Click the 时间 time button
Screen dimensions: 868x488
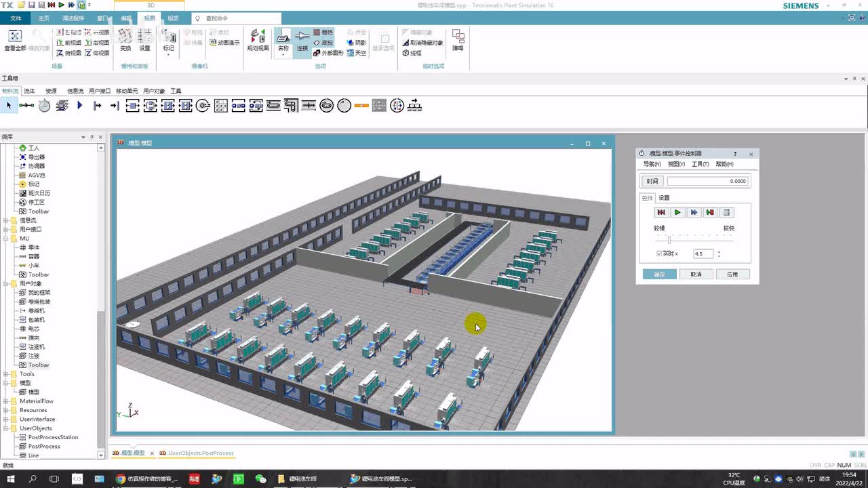(x=652, y=182)
